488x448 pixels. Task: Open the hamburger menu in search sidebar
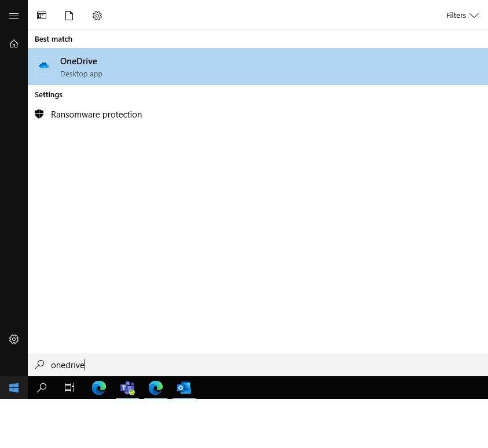[x=14, y=16]
